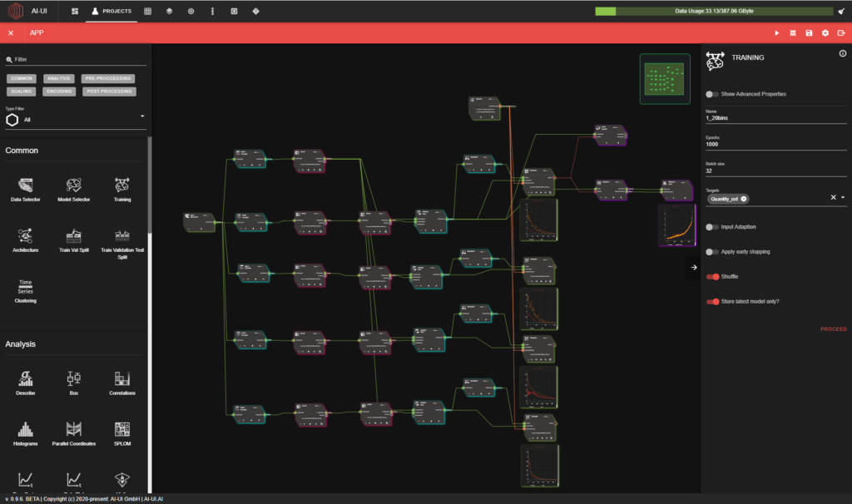
Task: Click the Data Usage progress bar
Action: tap(714, 11)
